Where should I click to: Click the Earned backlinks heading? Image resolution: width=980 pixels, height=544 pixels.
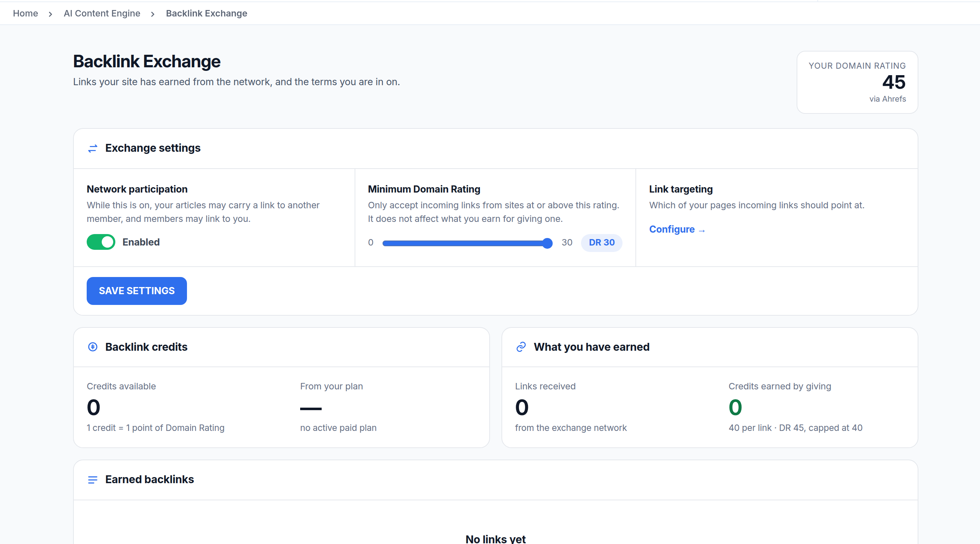[149, 479]
